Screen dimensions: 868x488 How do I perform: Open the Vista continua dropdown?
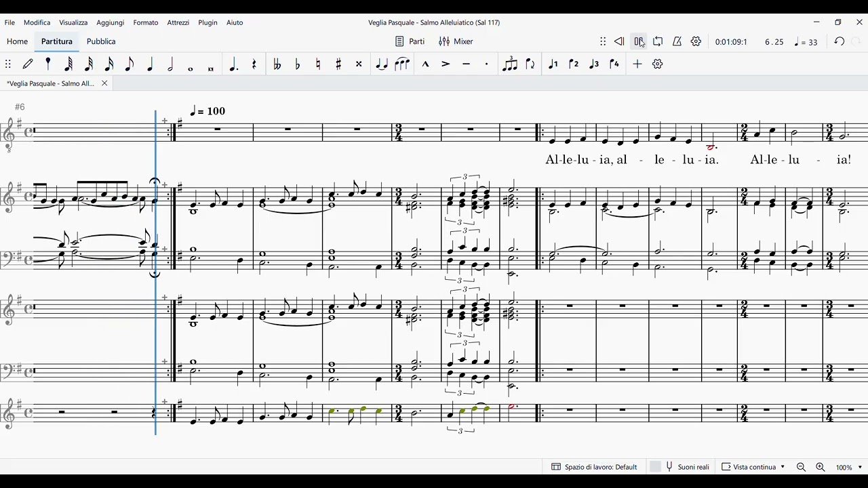[753, 467]
